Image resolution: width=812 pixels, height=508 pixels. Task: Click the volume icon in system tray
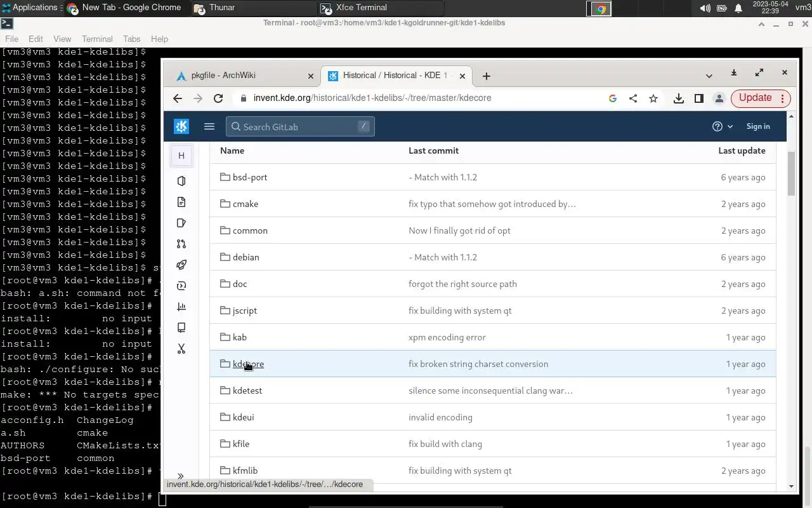(x=705, y=8)
